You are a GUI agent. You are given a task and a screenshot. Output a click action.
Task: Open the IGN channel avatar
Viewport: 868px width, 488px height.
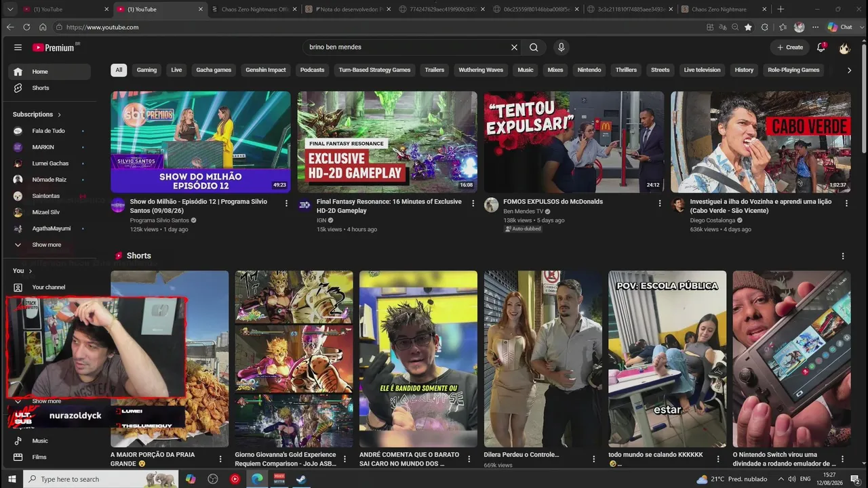(304, 205)
